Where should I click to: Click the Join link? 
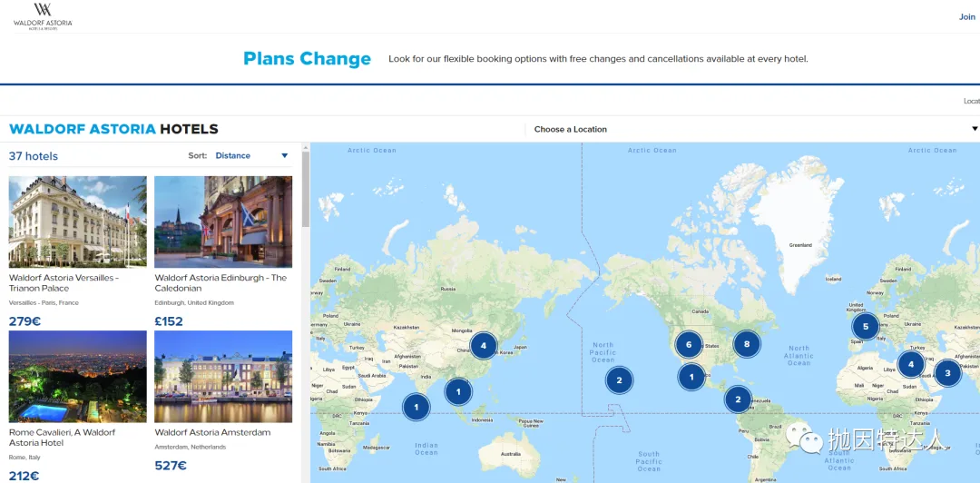(x=966, y=17)
